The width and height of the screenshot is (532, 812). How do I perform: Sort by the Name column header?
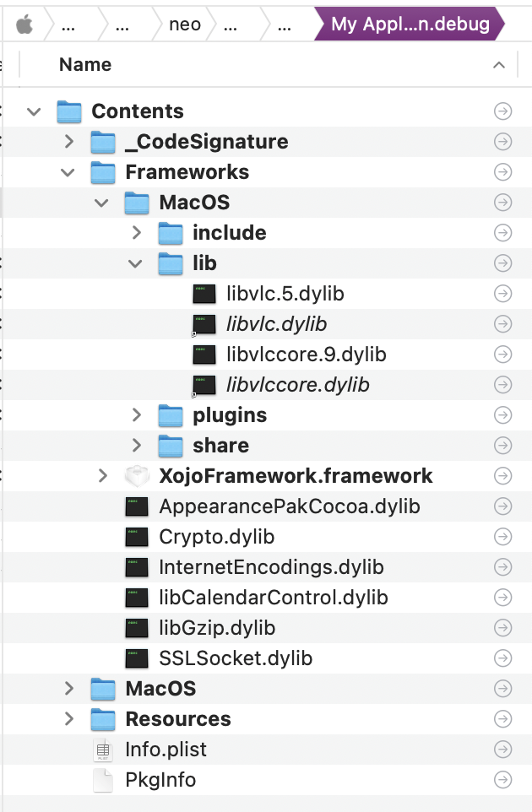(85, 65)
